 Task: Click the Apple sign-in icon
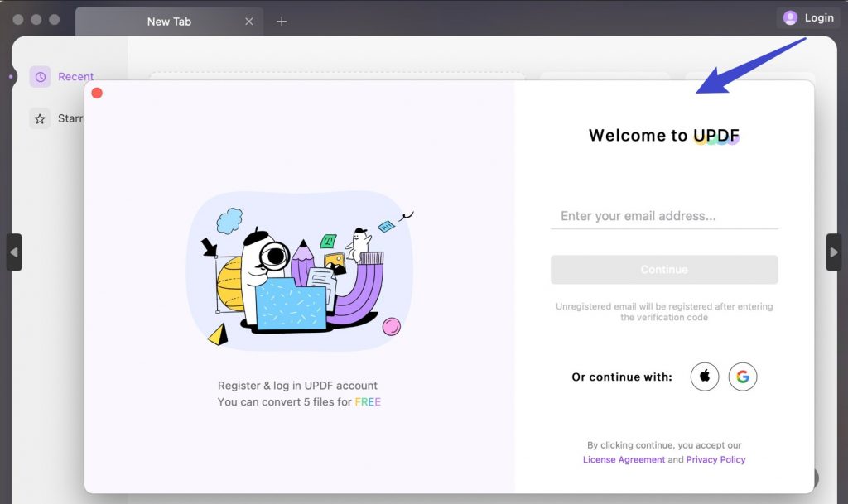pyautogui.click(x=704, y=377)
